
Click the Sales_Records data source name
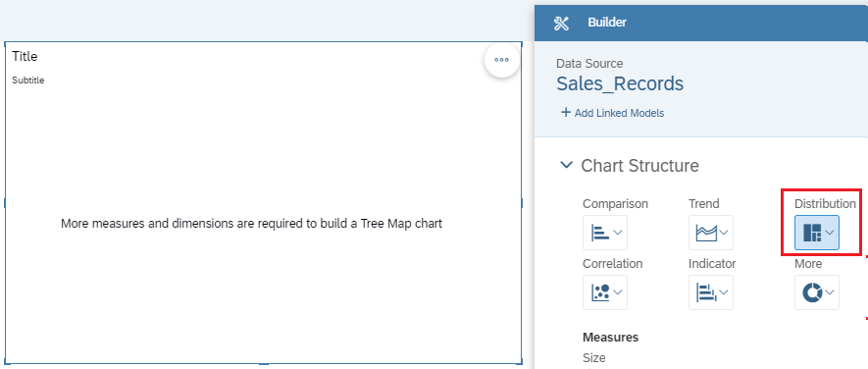620,83
